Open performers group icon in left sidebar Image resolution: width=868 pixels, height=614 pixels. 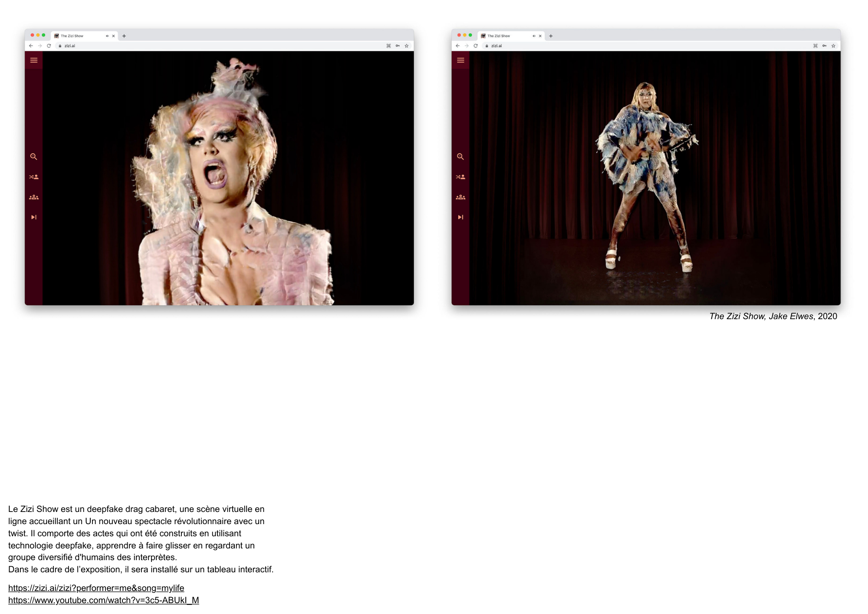pyautogui.click(x=34, y=198)
